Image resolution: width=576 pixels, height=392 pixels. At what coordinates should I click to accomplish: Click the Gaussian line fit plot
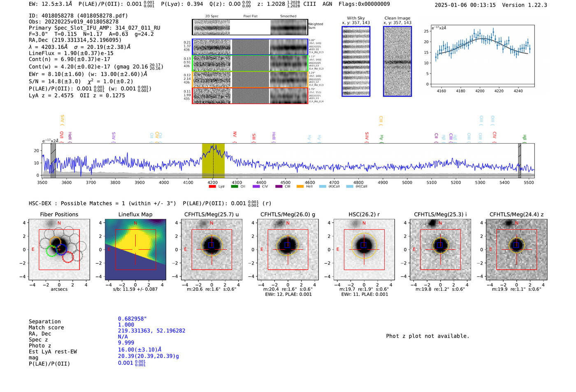tap(482, 56)
